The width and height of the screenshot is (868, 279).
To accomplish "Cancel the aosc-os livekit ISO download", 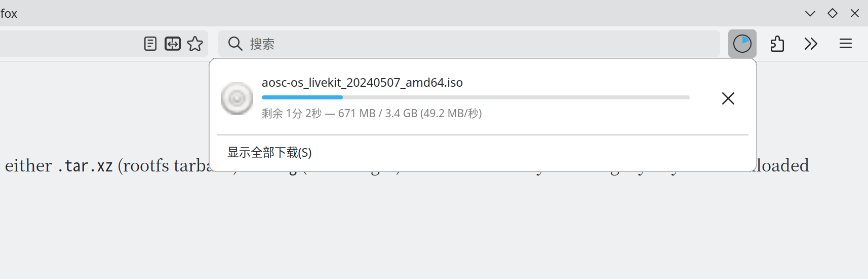I will [728, 98].
